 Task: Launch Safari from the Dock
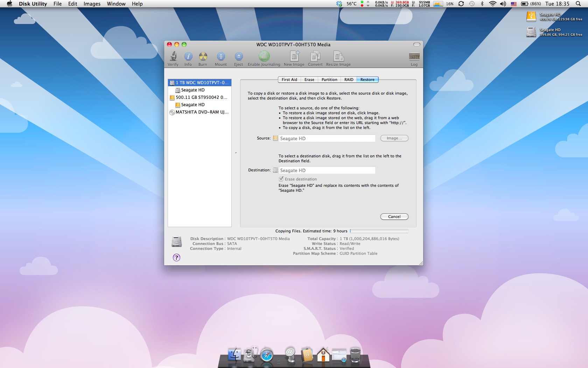pyautogui.click(x=267, y=355)
